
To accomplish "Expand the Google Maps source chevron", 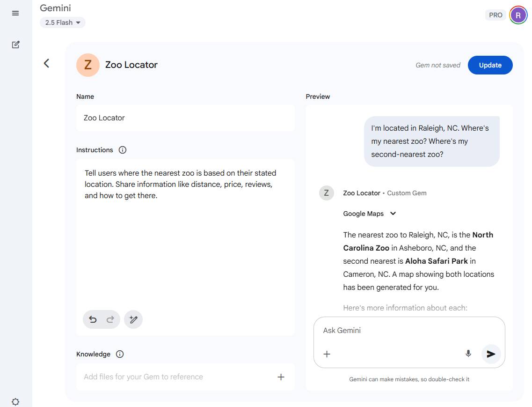I will point(393,214).
